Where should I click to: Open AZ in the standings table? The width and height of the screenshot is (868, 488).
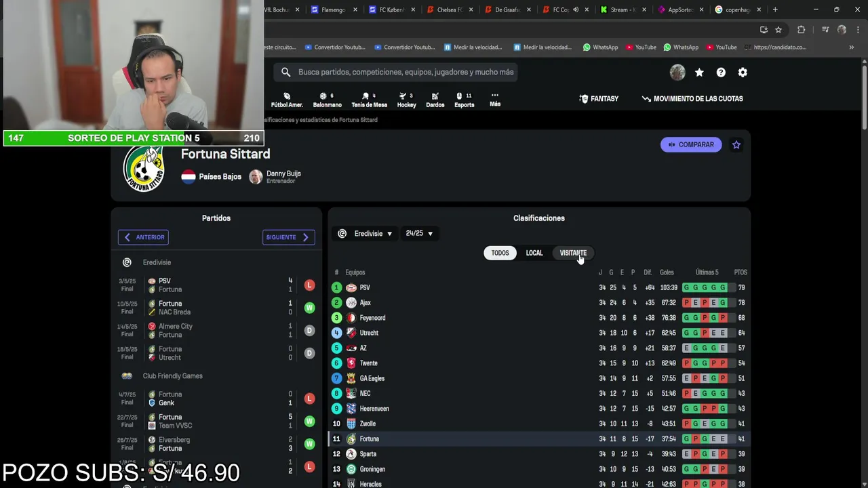pyautogui.click(x=539, y=348)
